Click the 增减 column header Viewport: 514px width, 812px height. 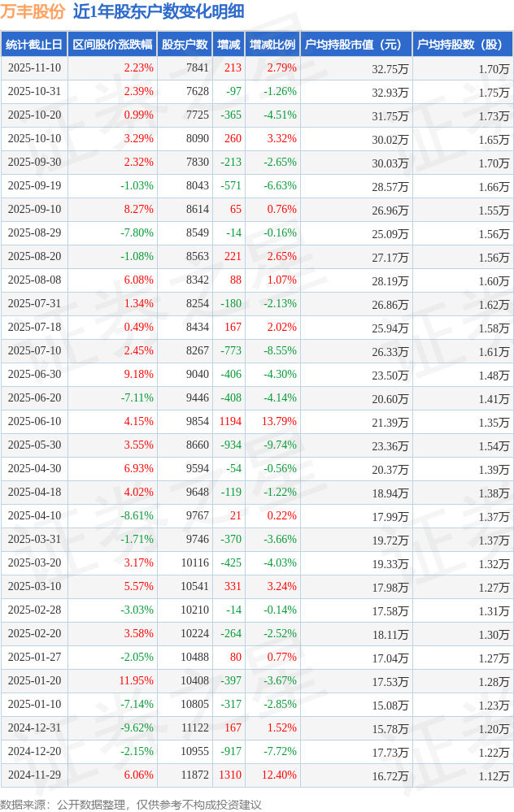(229, 45)
